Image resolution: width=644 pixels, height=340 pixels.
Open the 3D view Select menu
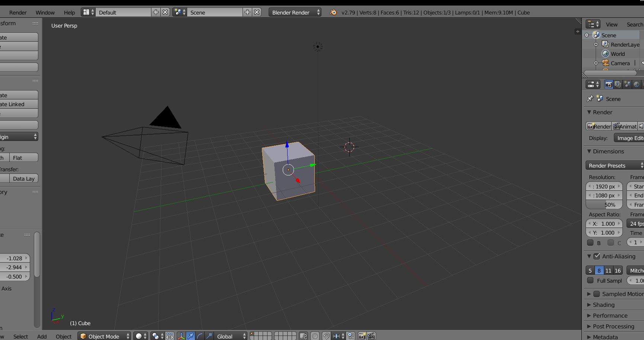[20, 336]
